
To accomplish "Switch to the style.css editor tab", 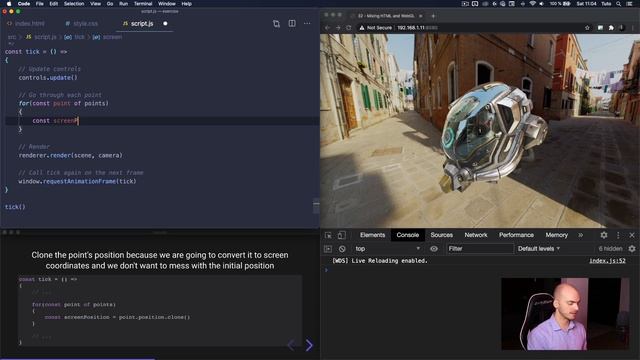I will [x=81, y=24].
